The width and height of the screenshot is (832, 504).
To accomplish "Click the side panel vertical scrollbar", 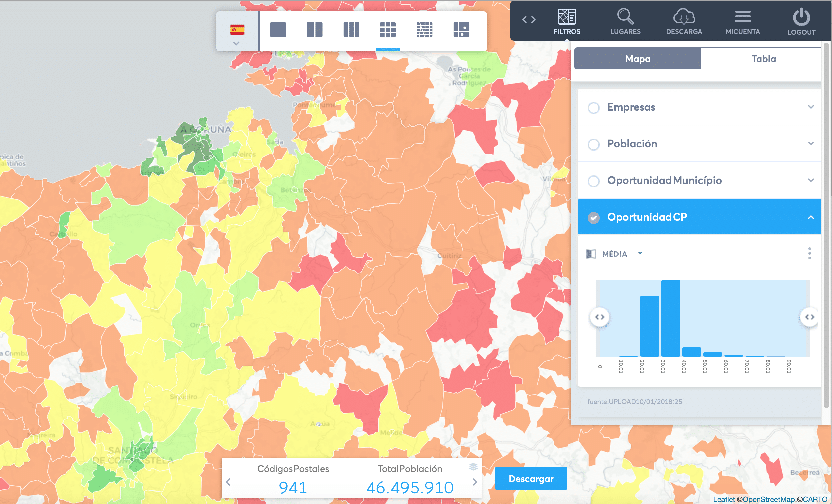I will click(x=826, y=224).
